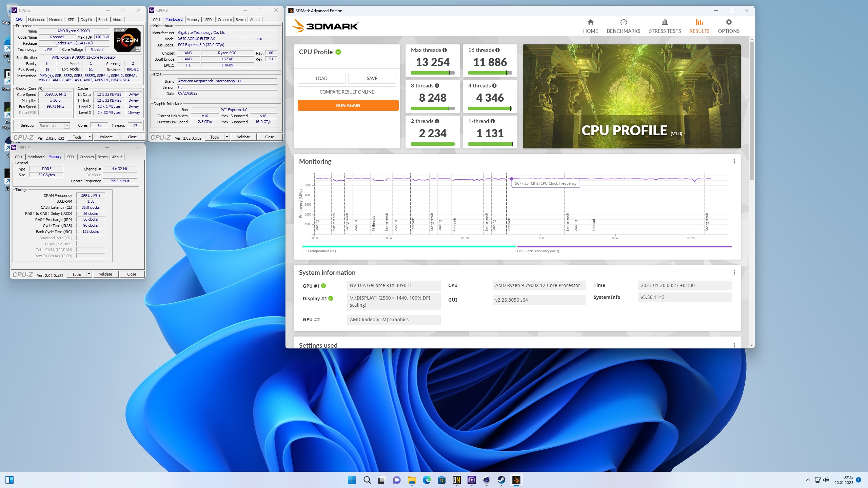Open the Settings used three-dot menu
Viewport: 868px width, 488px height.
[x=734, y=345]
